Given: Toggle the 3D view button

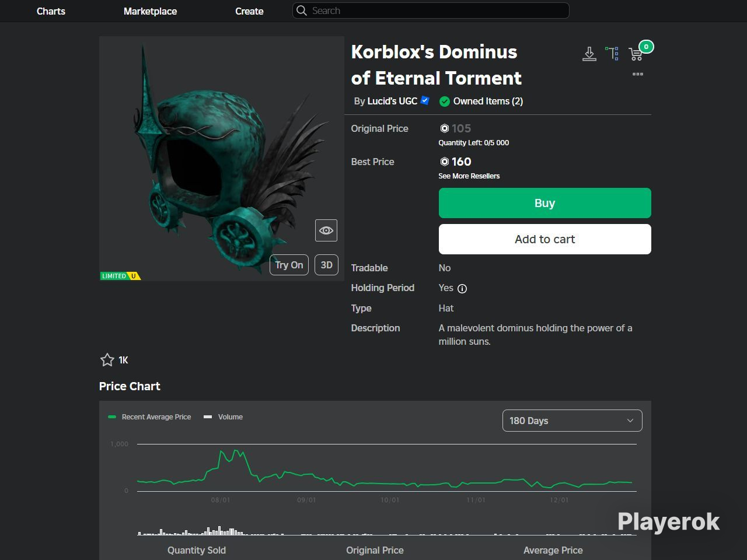Looking at the screenshot, I should (326, 265).
